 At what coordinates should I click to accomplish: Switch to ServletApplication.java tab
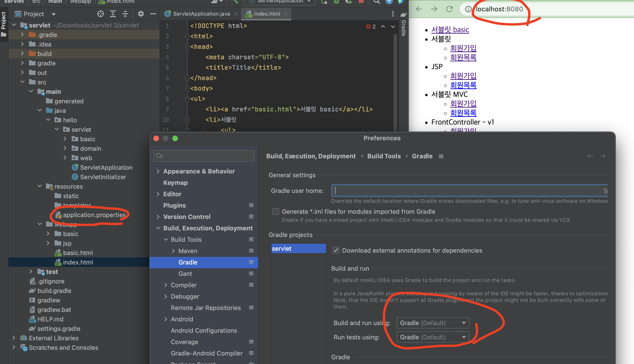click(x=201, y=14)
